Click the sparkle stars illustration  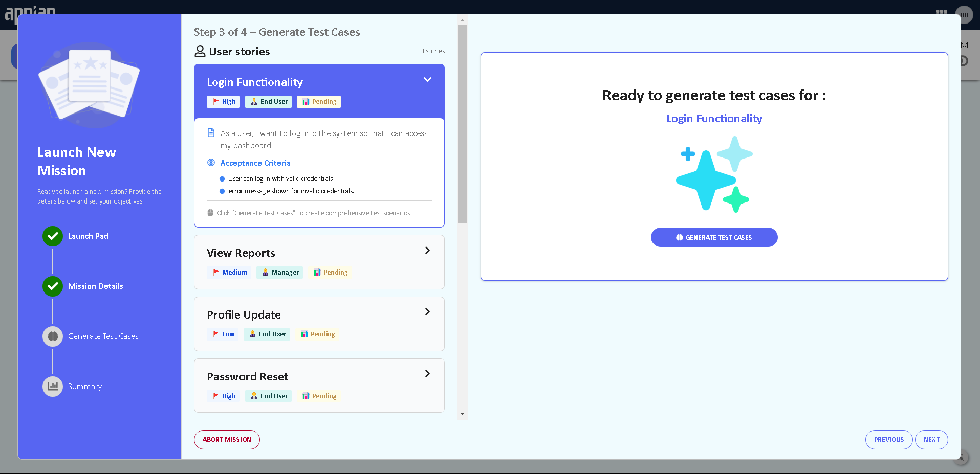point(714,174)
